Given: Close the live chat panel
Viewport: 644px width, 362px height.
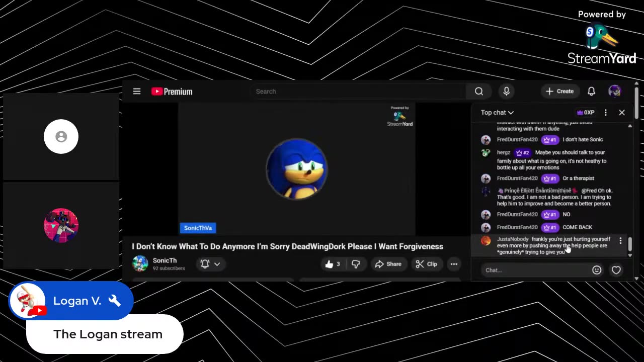Looking at the screenshot, I should pyautogui.click(x=622, y=113).
